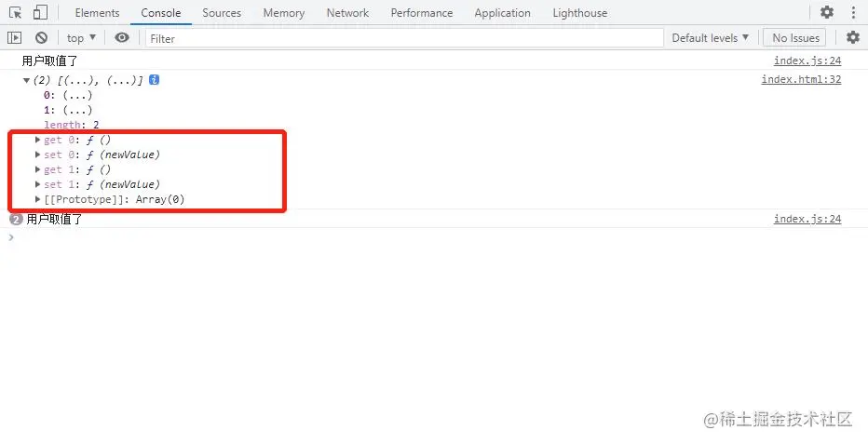Focus the console Filter input field

click(x=404, y=38)
